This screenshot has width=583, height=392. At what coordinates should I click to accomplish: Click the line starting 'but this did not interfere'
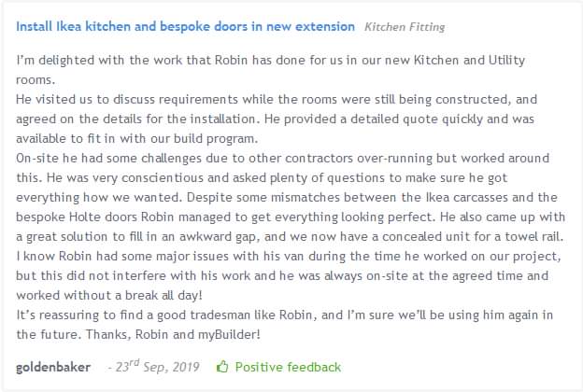[282, 276]
